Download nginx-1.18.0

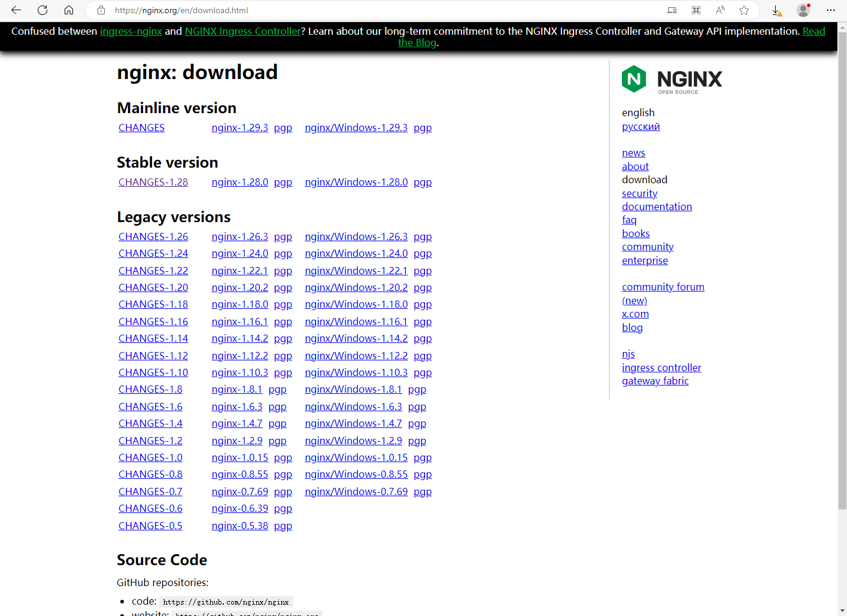239,304
